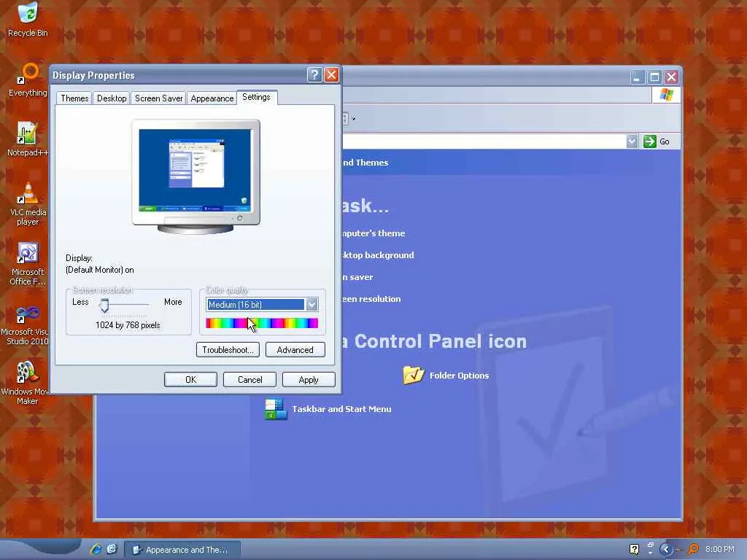This screenshot has height=560, width=747.
Task: Expand the address bar dropdown arrow
Action: tap(632, 141)
